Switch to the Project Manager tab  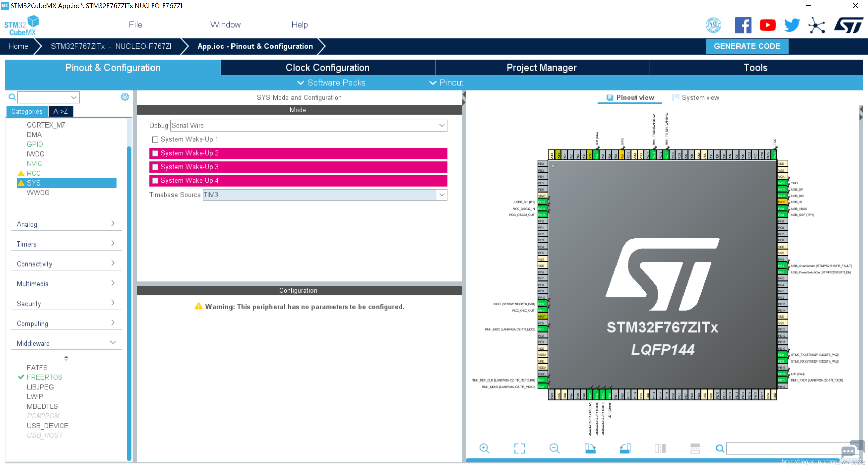click(542, 67)
